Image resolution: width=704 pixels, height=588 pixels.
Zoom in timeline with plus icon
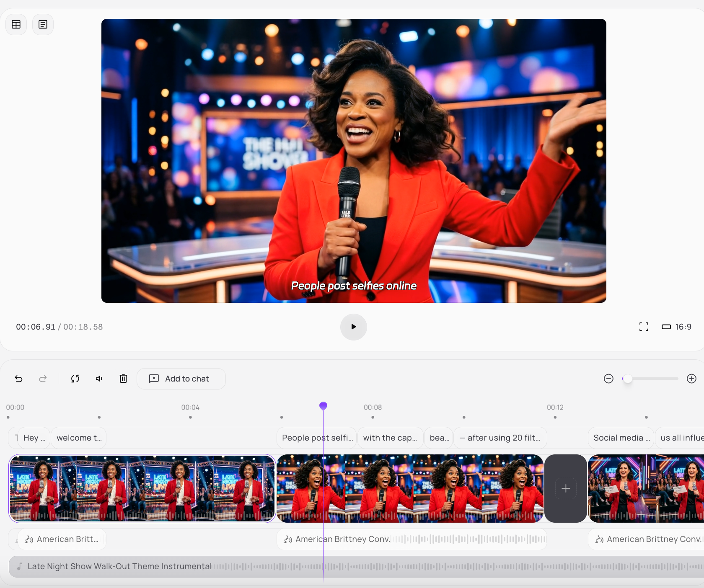coord(691,379)
